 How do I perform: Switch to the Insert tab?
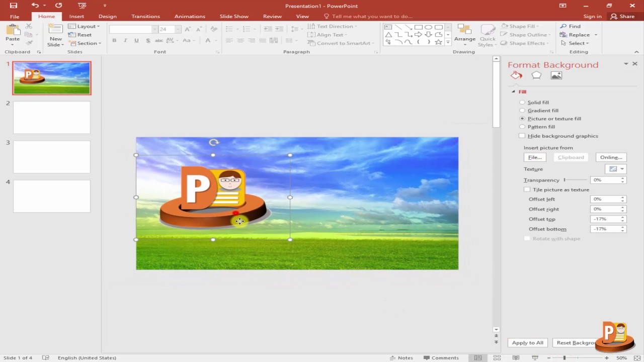click(76, 17)
